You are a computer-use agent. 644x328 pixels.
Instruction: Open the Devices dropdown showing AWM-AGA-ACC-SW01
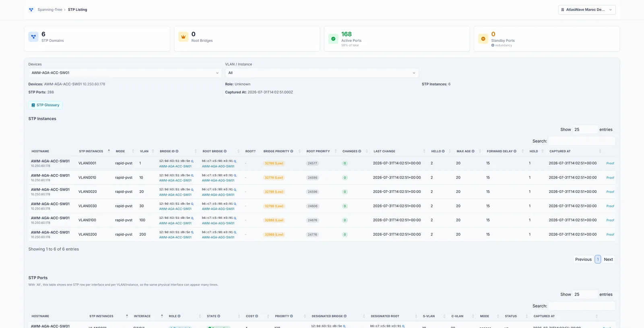[125, 73]
